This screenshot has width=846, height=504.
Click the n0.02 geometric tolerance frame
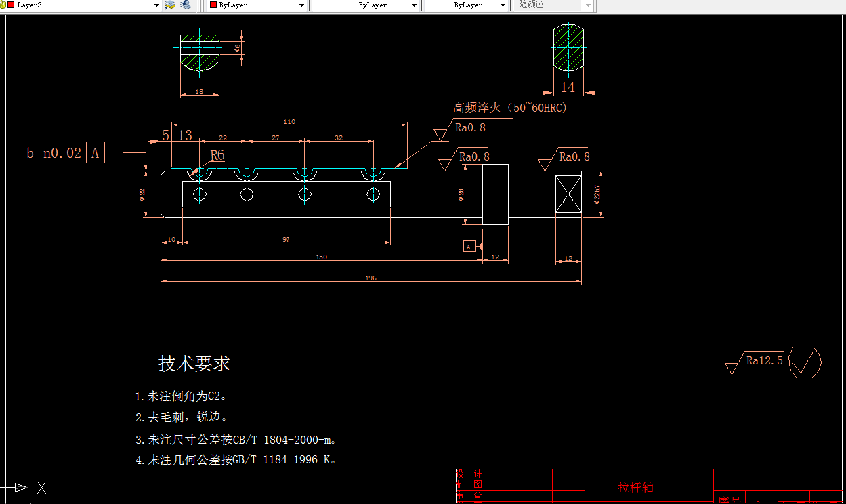pyautogui.click(x=63, y=152)
